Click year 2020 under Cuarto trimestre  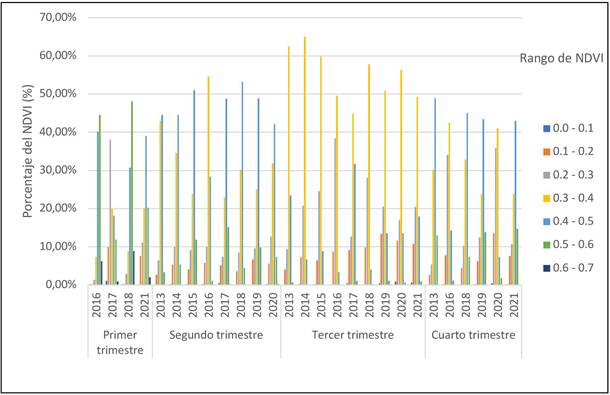(x=498, y=305)
